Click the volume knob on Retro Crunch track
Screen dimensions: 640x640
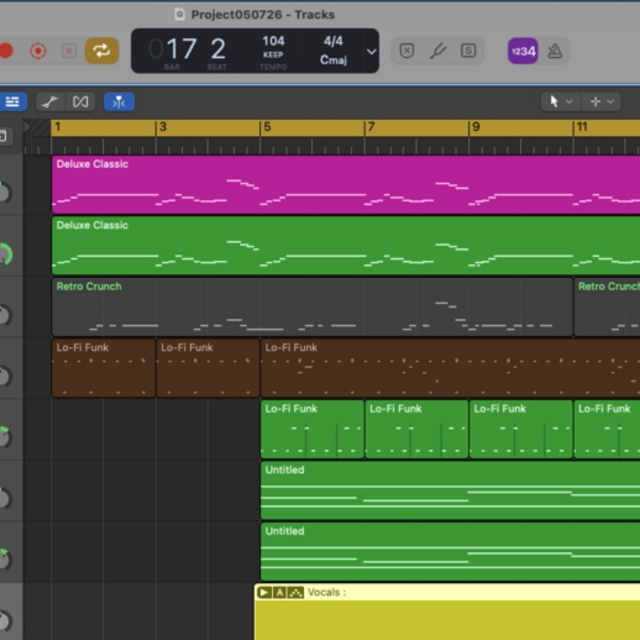(x=3, y=315)
